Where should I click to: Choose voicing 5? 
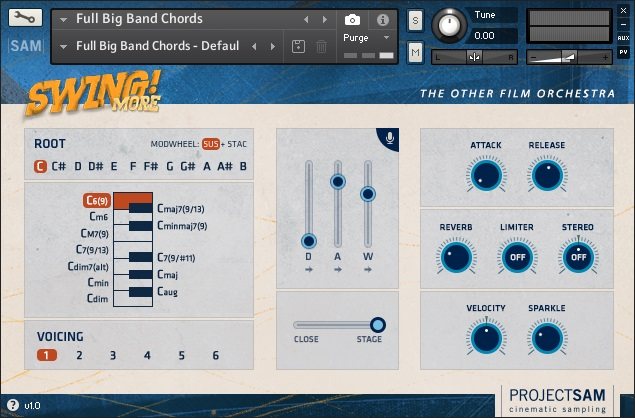coord(181,355)
